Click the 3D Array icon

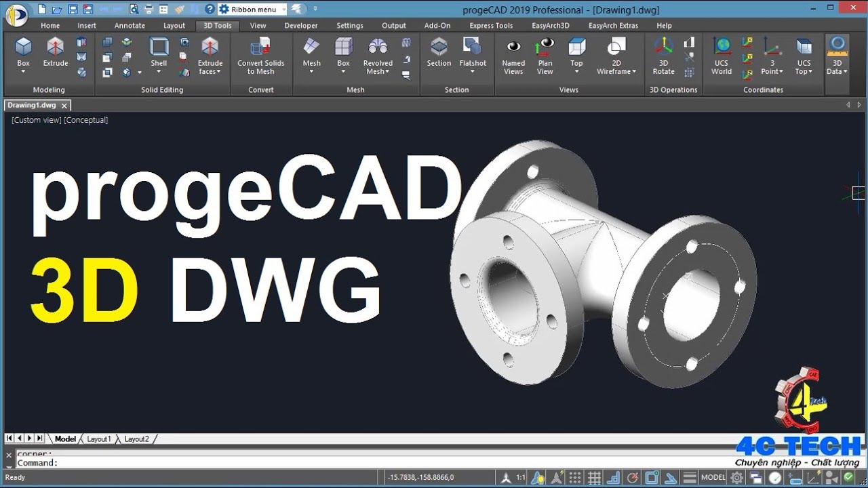point(689,72)
